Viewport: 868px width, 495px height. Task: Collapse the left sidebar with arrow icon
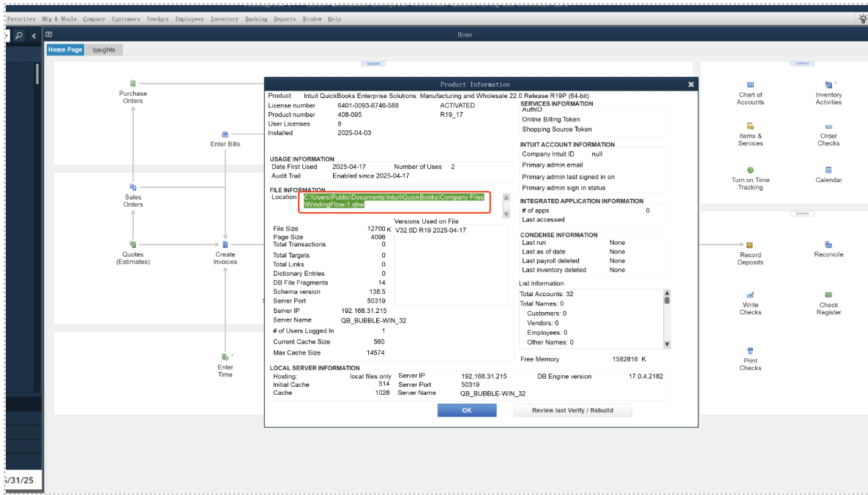tap(34, 35)
